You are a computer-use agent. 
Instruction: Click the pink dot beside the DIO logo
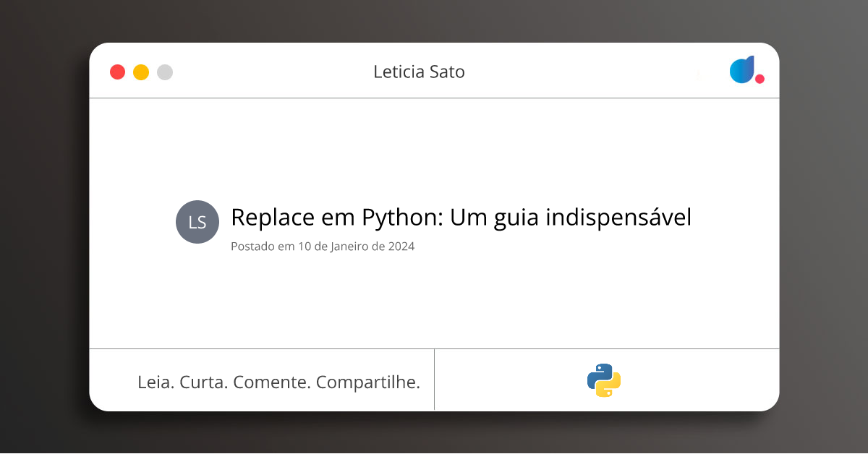[x=759, y=79]
